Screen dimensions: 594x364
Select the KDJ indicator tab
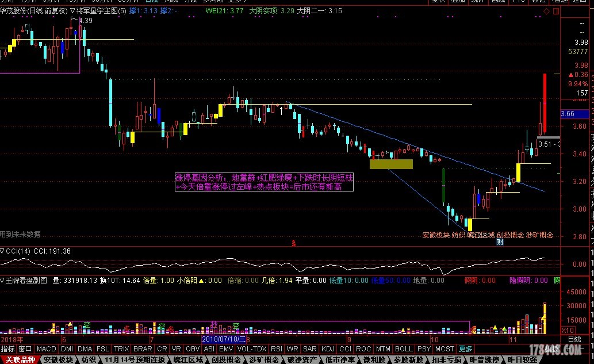coord(328,349)
